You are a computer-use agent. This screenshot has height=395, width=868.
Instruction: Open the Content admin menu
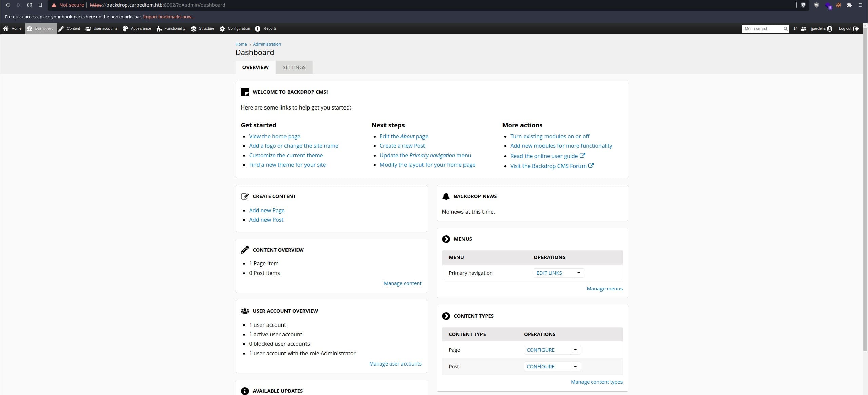click(70, 29)
